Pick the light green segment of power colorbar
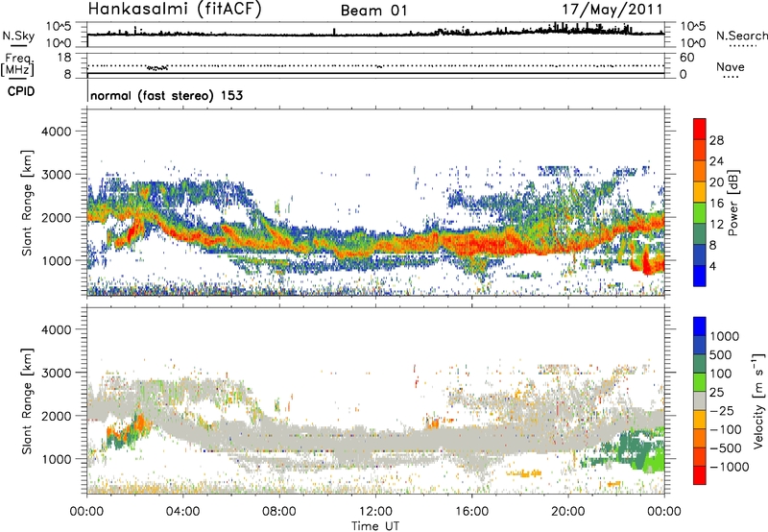Screen dimensions: 768x532 point(700,212)
